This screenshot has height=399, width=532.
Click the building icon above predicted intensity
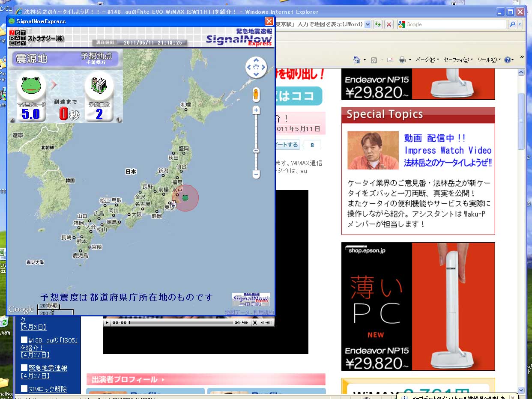click(99, 86)
